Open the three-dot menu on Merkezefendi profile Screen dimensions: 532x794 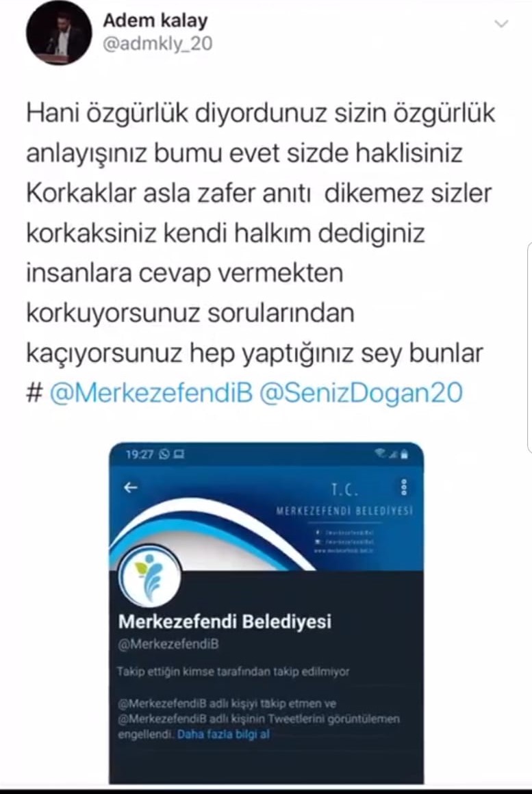pyautogui.click(x=404, y=487)
